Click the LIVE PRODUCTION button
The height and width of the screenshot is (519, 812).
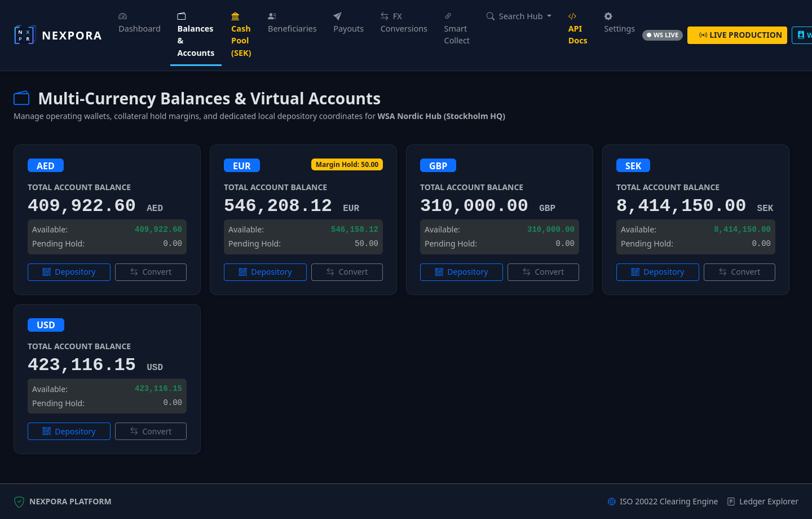point(737,35)
